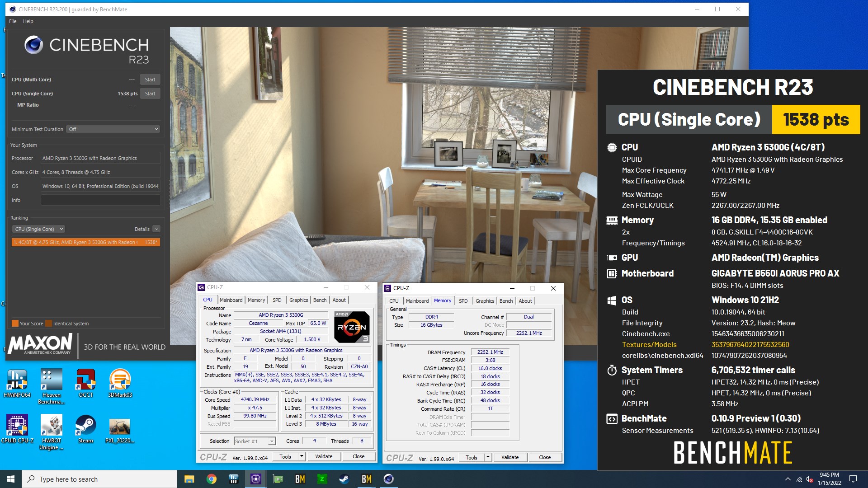The width and height of the screenshot is (868, 488).
Task: Open Google Chrome from taskbar
Action: 211,479
